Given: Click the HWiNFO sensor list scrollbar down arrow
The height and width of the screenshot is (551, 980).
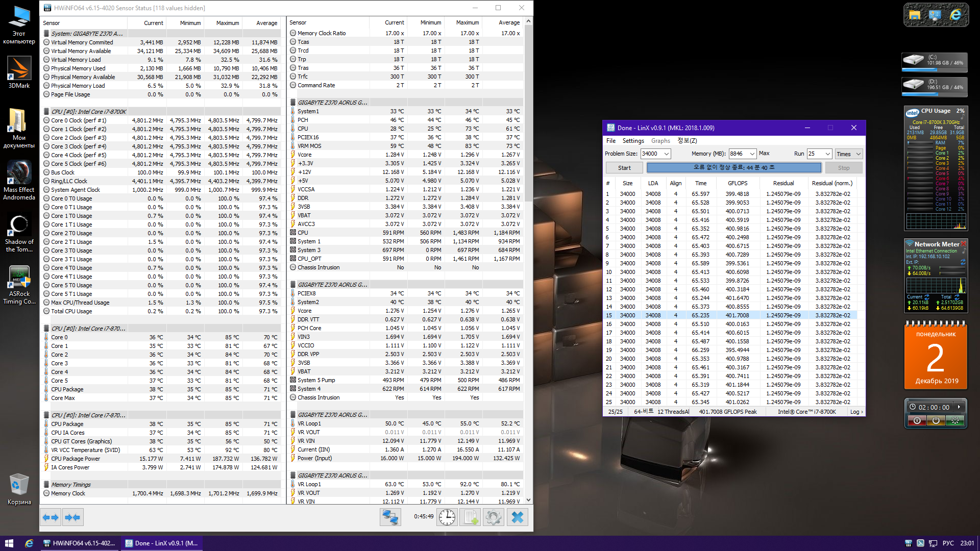Looking at the screenshot, I should [x=528, y=500].
